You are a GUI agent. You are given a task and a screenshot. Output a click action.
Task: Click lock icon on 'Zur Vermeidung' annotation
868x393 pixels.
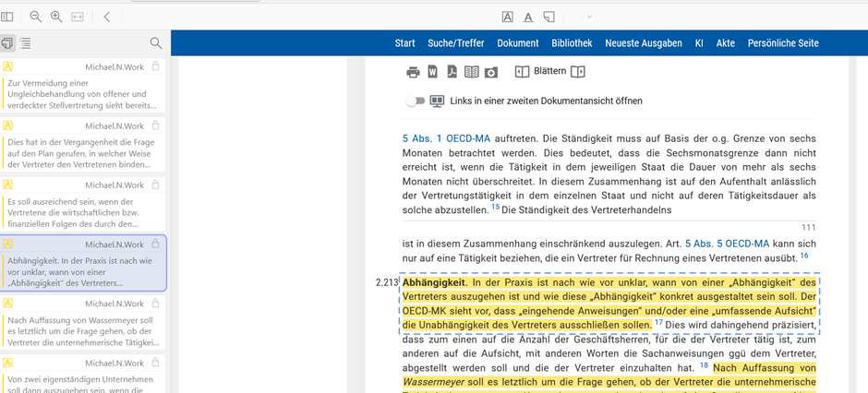[155, 66]
